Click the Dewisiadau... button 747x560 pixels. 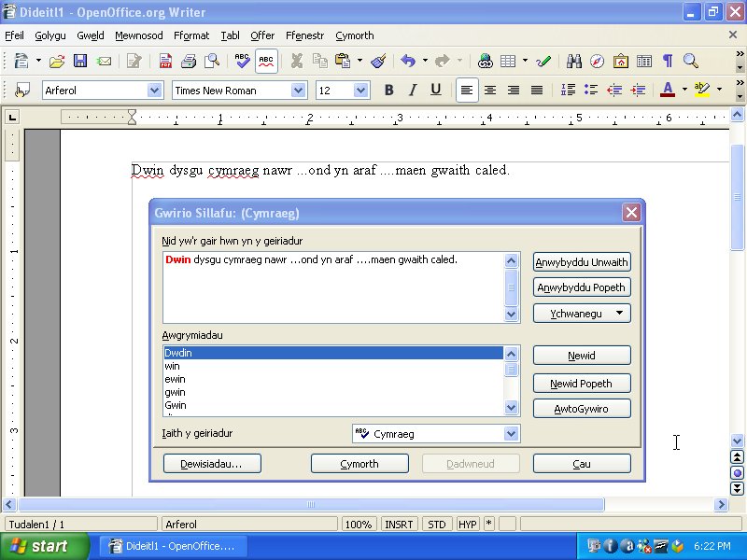pos(212,464)
